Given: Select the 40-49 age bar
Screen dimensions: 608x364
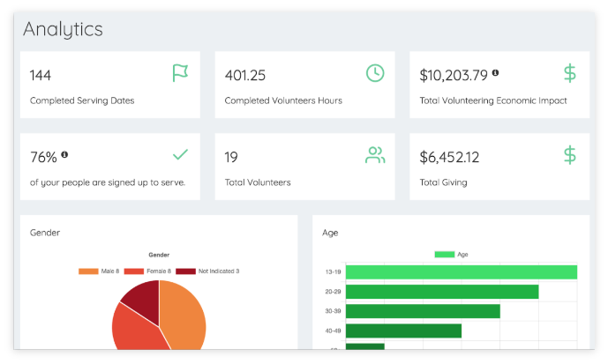Looking at the screenshot, I should 403,331.
